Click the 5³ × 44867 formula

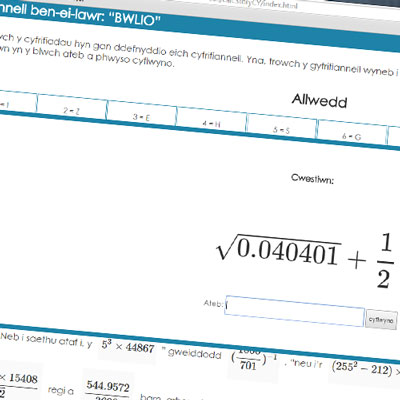coord(128,347)
